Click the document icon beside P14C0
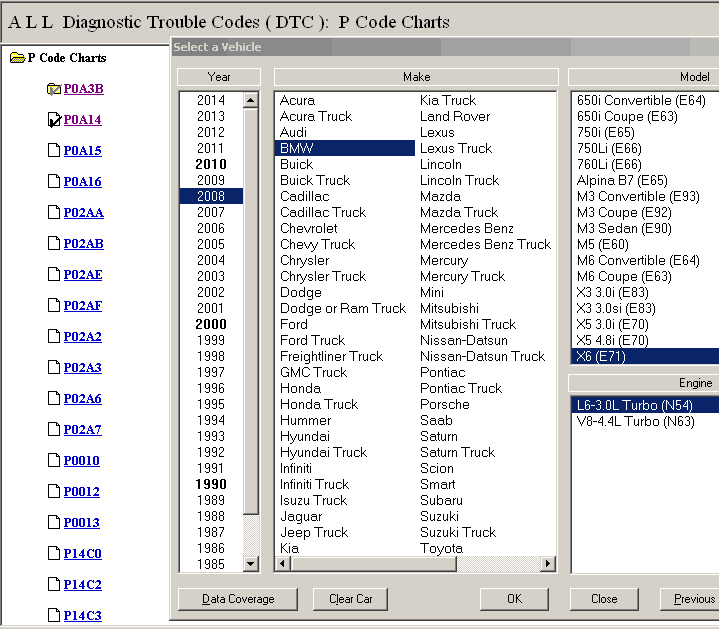 click(x=54, y=553)
